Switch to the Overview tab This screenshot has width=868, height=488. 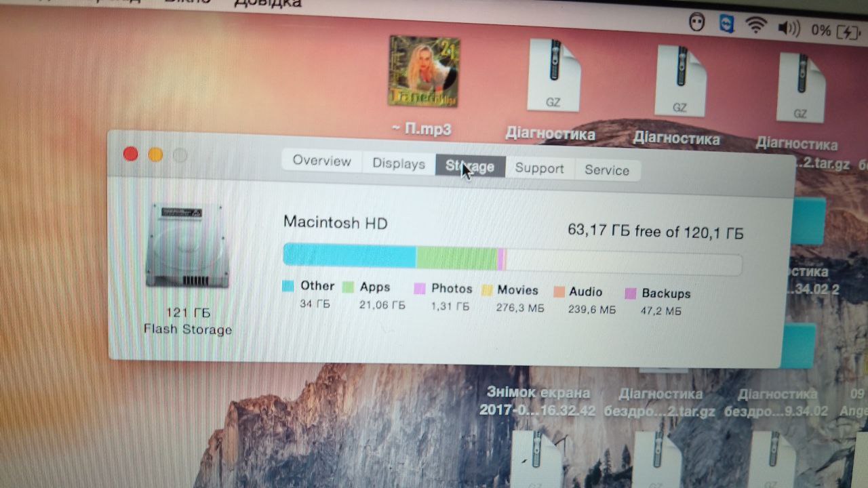pyautogui.click(x=321, y=161)
